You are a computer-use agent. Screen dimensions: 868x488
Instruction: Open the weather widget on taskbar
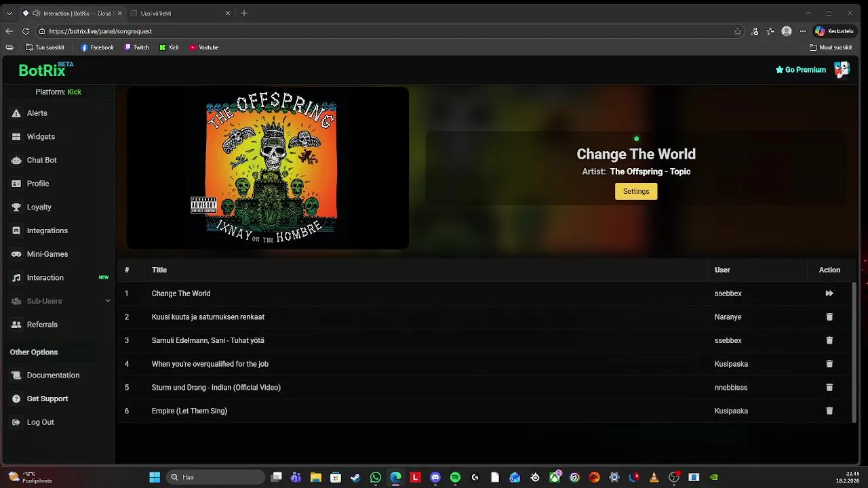point(31,477)
